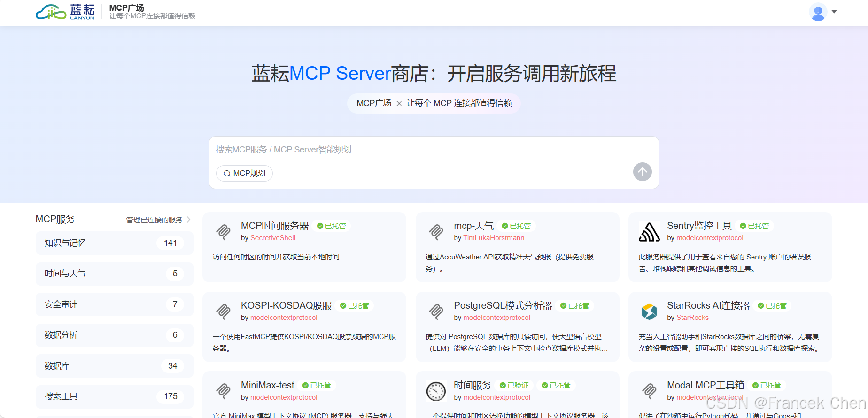
Task: Open the 时间服务 title
Action: coord(473,385)
